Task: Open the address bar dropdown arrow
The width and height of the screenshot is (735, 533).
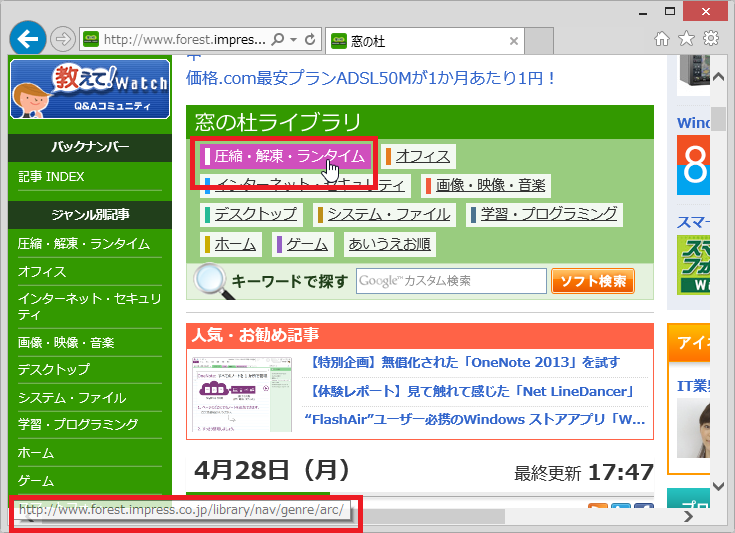Action: [x=293, y=39]
